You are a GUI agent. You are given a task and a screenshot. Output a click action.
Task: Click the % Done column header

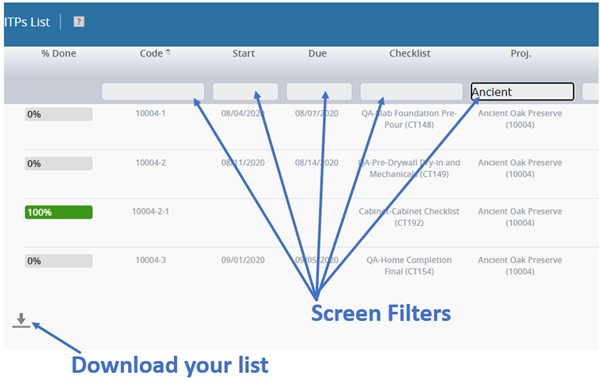[59, 54]
